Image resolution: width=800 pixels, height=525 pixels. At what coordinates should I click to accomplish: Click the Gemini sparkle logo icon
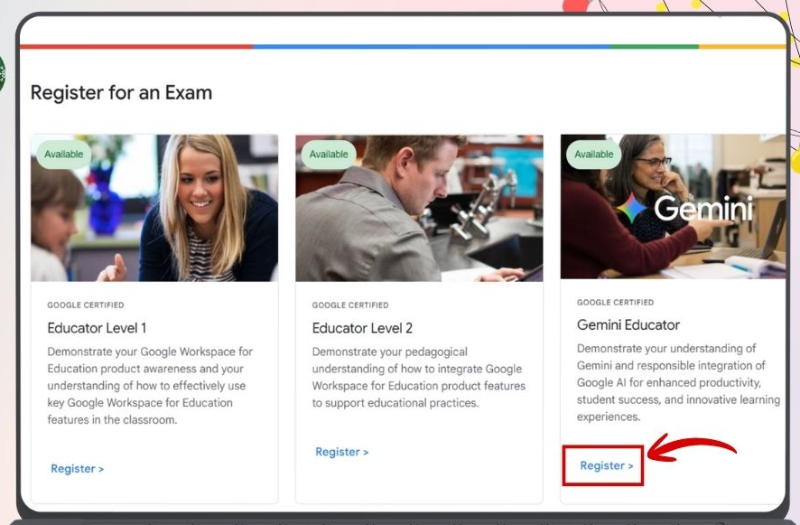pos(632,208)
